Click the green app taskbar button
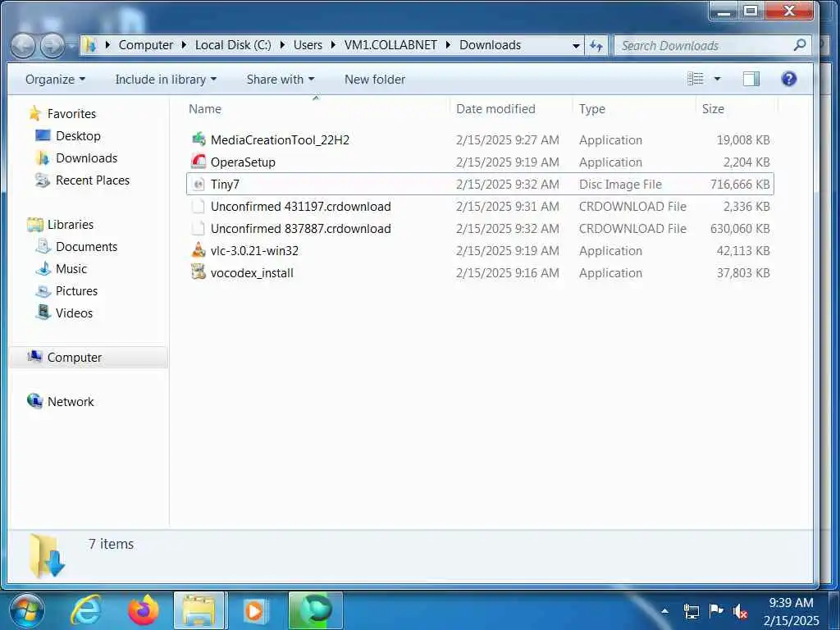Screen dimensions: 840x630 point(316,610)
